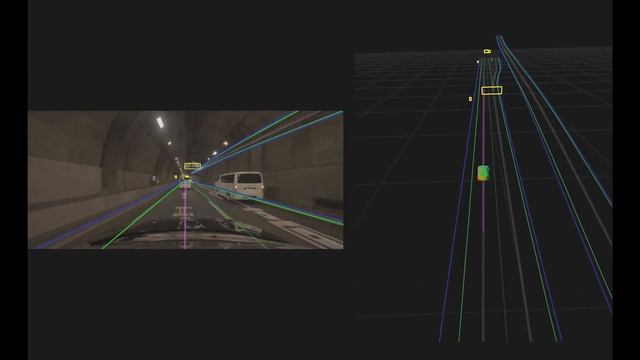Image resolution: width=640 pixels, height=360 pixels.
Task: Click the small yellow object box at the far horizon
Action: coord(487,51)
